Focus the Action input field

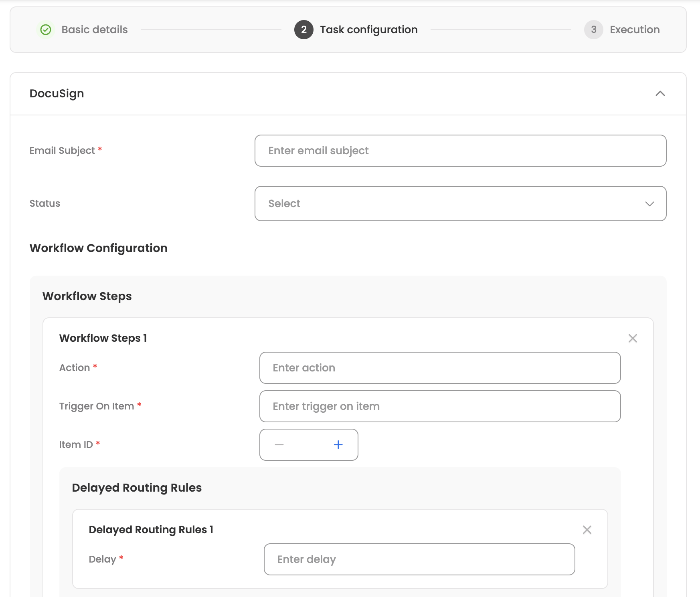(440, 368)
